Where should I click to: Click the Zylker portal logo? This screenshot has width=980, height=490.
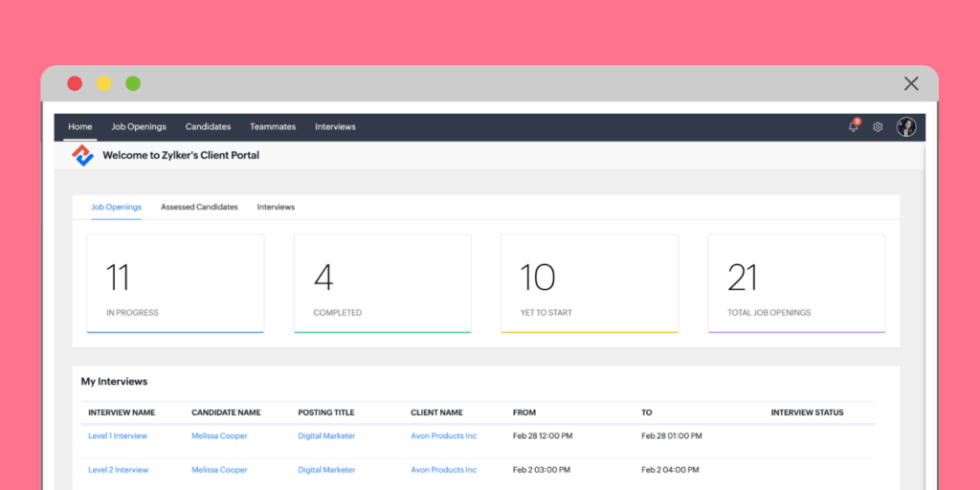83,155
